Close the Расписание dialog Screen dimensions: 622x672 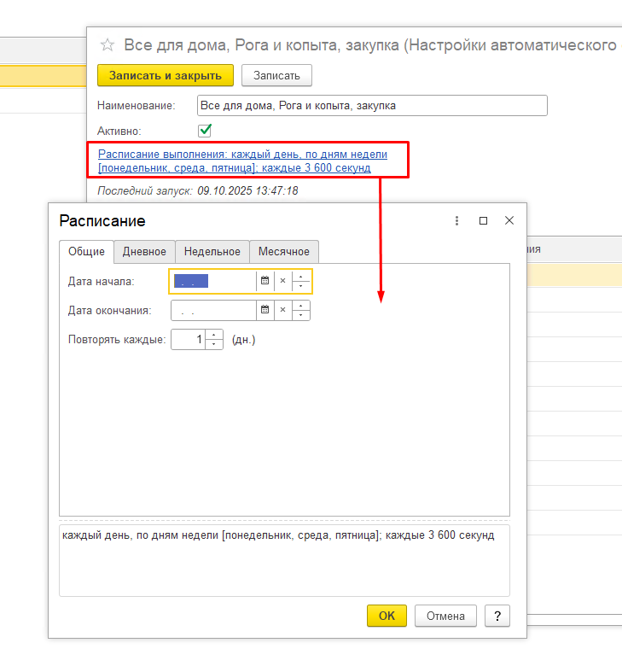coord(509,220)
